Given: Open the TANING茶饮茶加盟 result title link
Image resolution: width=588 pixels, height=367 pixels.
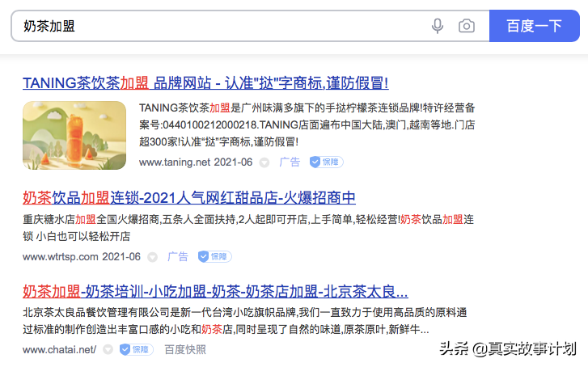Looking at the screenshot, I should click(205, 82).
